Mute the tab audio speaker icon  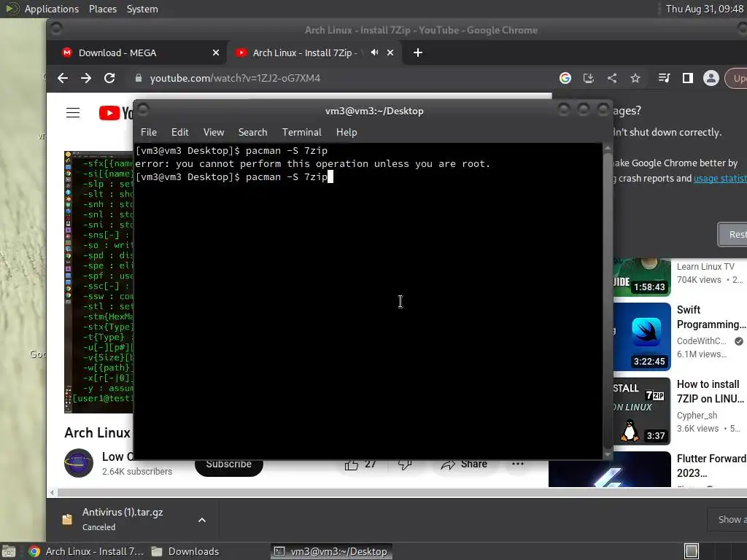point(375,52)
